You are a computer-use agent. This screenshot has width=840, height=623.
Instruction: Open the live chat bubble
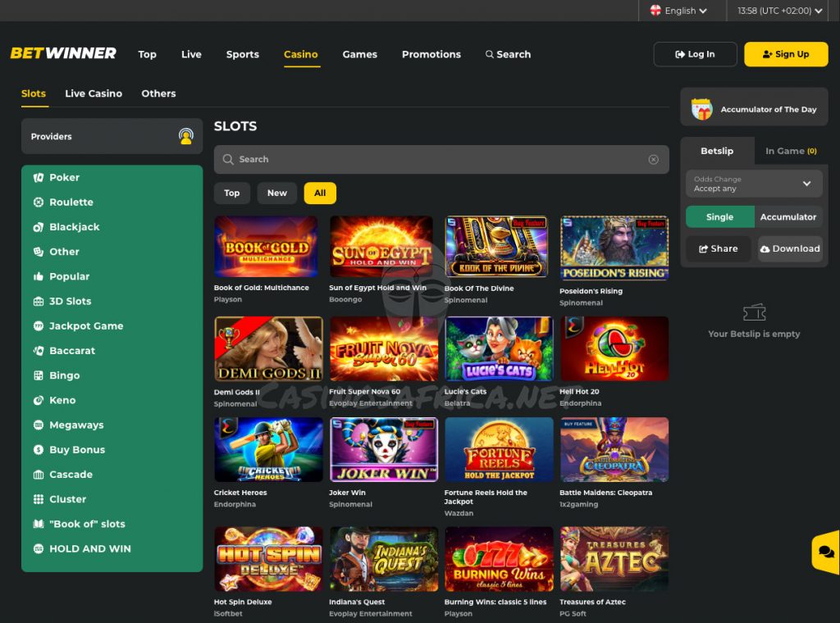(x=825, y=553)
